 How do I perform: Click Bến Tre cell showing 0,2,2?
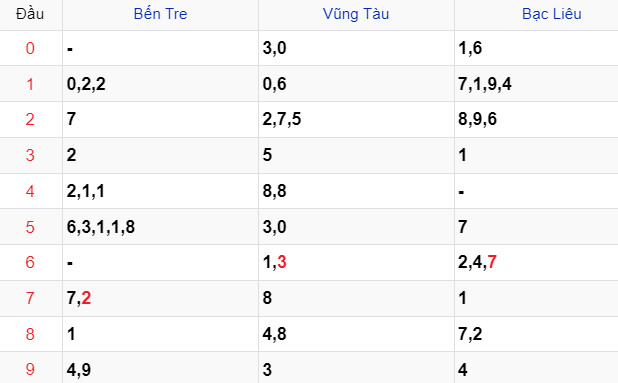click(x=160, y=84)
